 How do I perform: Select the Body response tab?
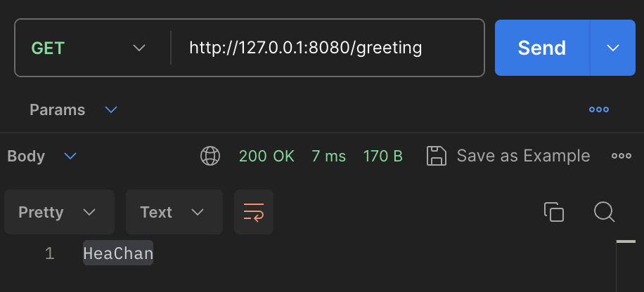(26, 157)
